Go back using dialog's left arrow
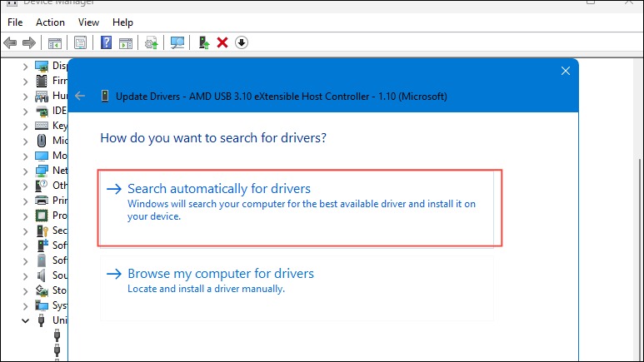Viewport: 644px width, 362px height. pyautogui.click(x=80, y=96)
